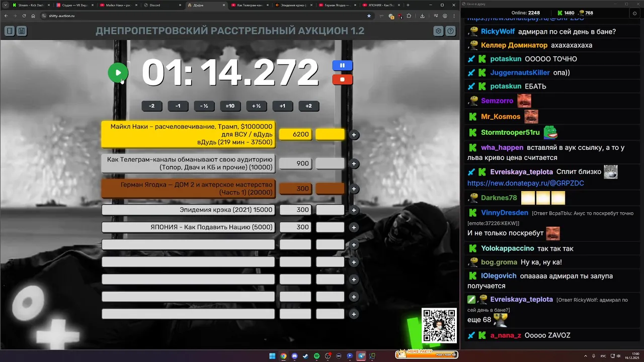Switch to the Discord browser tab
644x362 pixels.
(x=162, y=5)
